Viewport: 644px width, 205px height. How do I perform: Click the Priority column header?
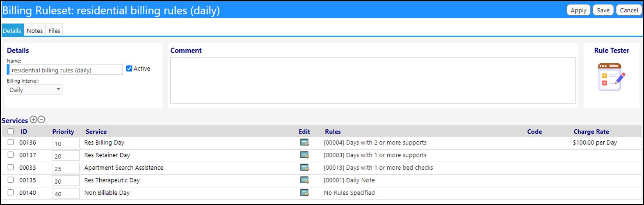(63, 131)
